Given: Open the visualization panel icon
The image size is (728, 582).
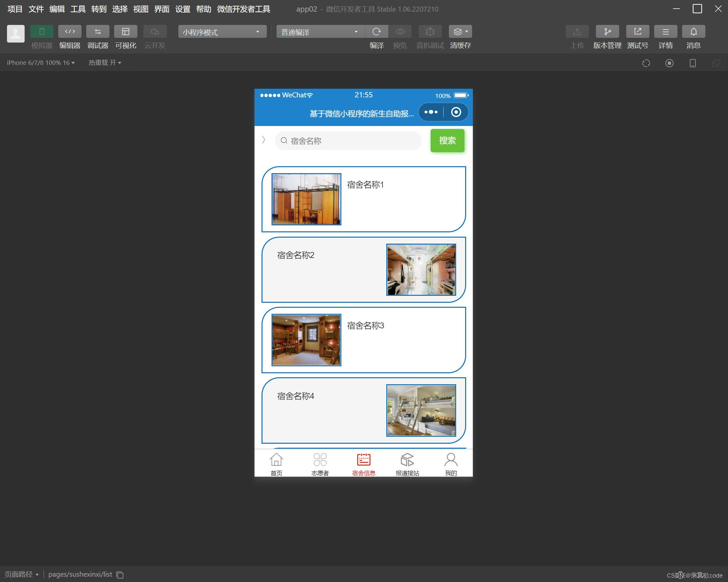Looking at the screenshot, I should click(x=126, y=32).
